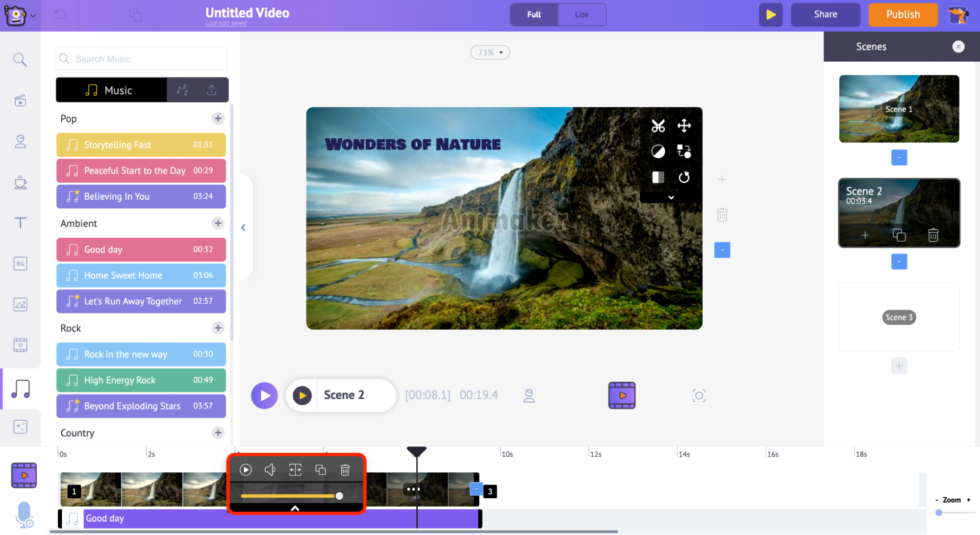
Task: Click the duplicate scene icon in Scene 2
Action: click(898, 235)
